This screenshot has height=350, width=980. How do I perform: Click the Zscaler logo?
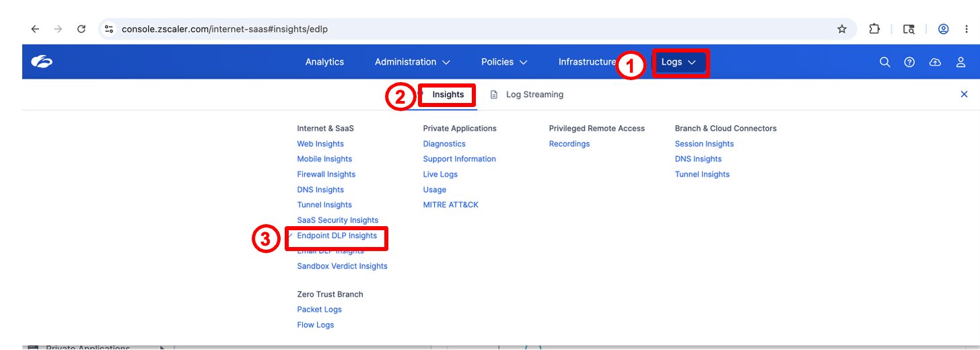[x=42, y=62]
